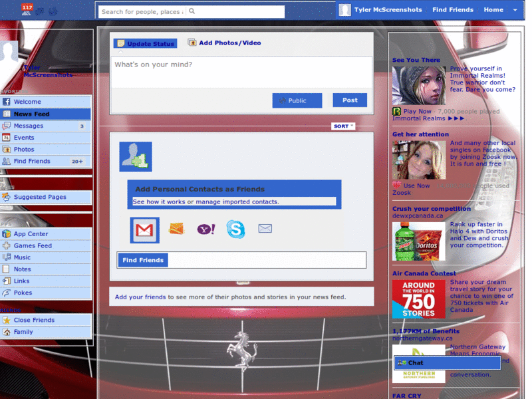Click the add friend silhouette icon
The width and height of the screenshot is (532, 399).
[136, 157]
